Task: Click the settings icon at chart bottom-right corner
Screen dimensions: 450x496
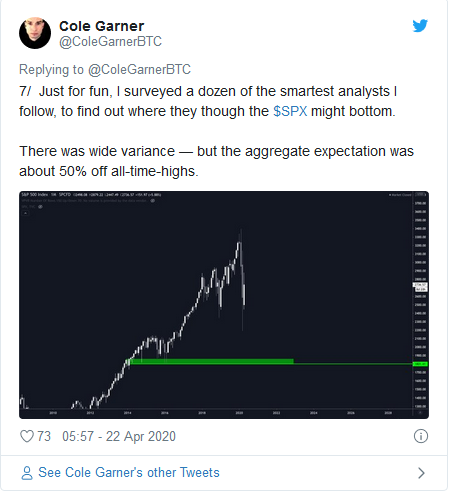Action: pos(420,413)
